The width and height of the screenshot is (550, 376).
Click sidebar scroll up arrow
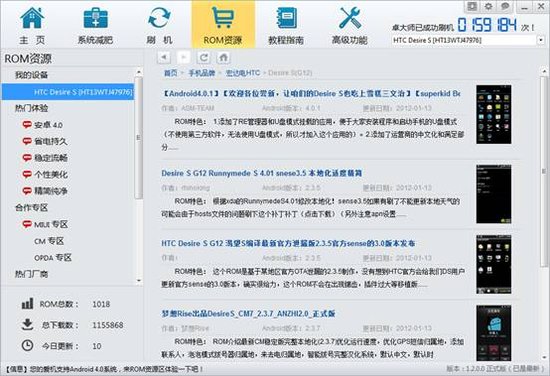click(139, 72)
